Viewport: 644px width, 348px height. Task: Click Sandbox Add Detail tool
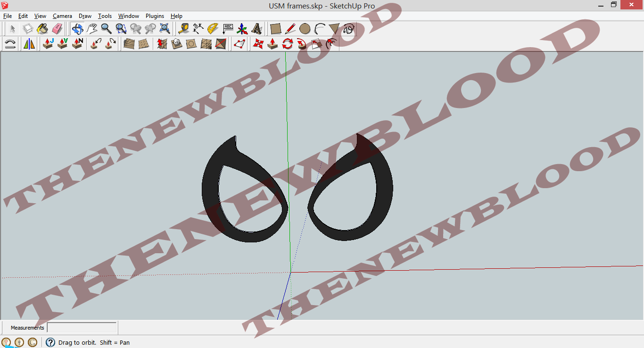click(206, 44)
